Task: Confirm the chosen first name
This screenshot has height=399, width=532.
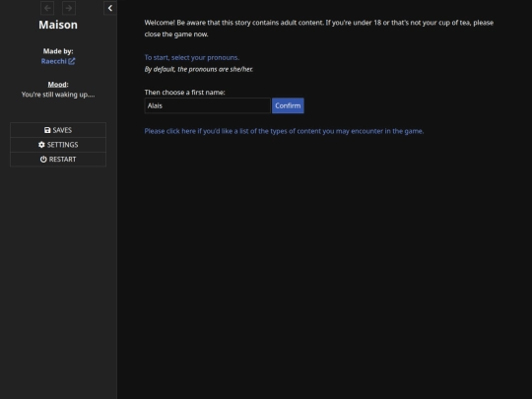Action: (288, 105)
